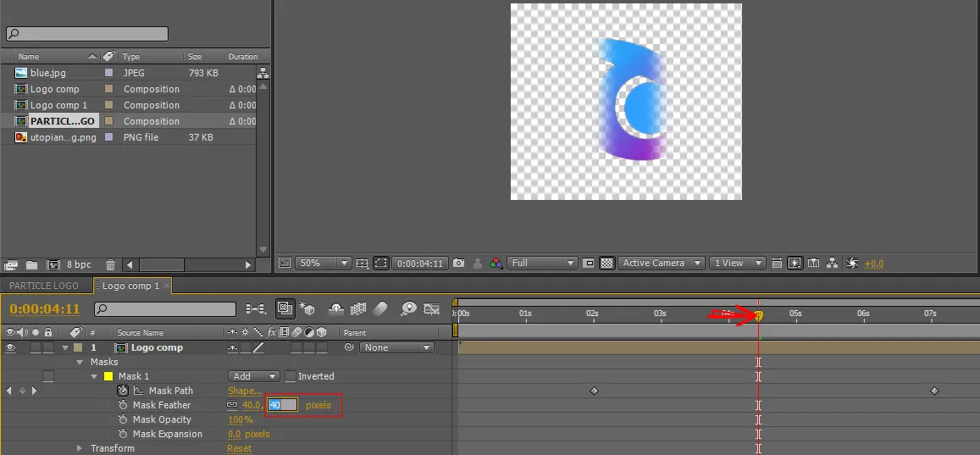980x455 pixels.
Task: Toggle Always Preview This View icon
Action: click(284, 264)
